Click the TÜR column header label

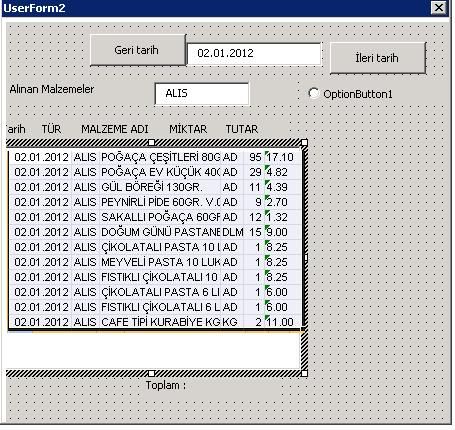[51, 129]
